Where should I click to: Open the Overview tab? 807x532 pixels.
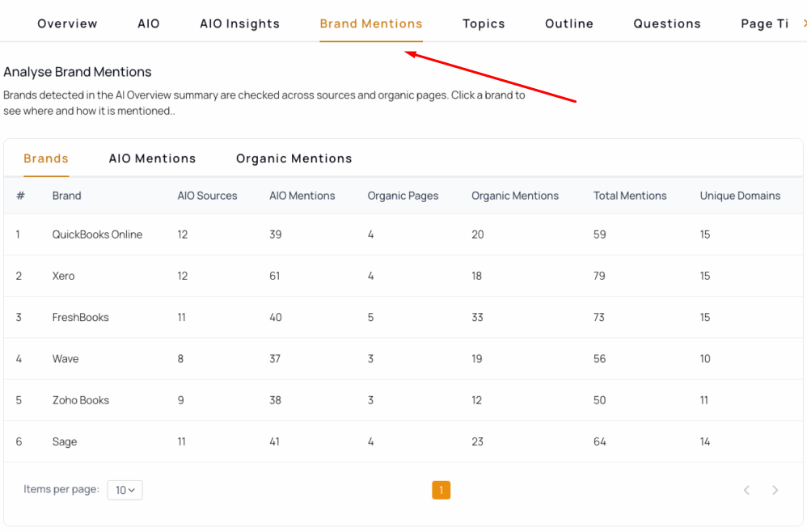[67, 23]
